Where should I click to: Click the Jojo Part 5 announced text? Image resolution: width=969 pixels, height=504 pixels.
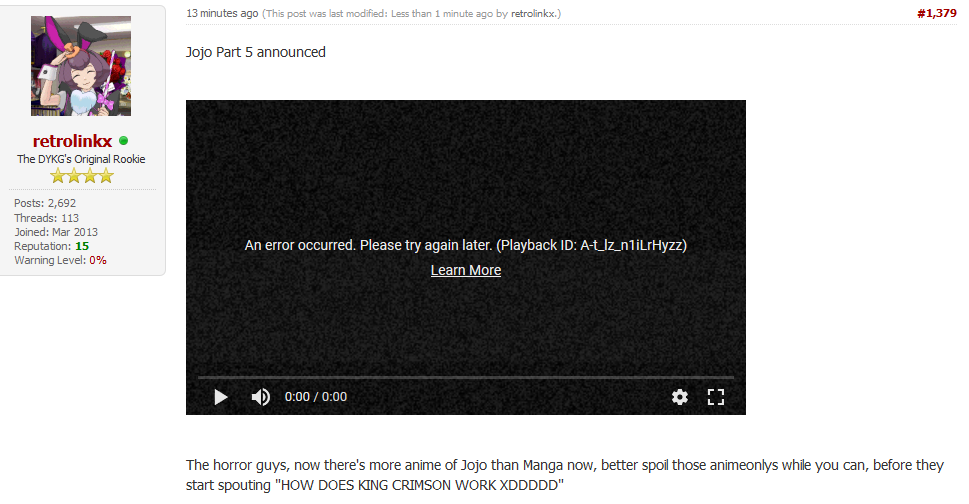pos(256,52)
